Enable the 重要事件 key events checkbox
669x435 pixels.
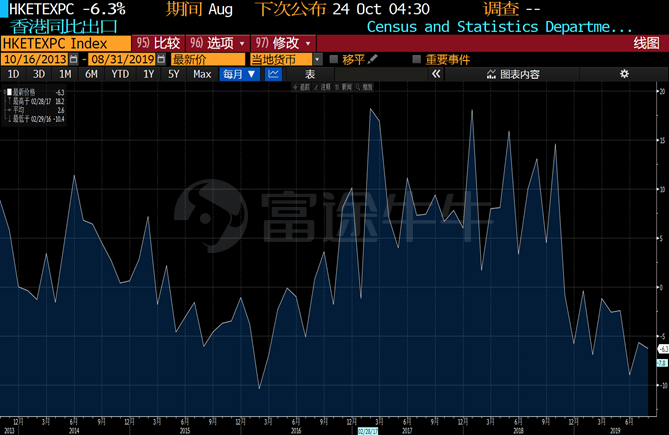(x=417, y=59)
